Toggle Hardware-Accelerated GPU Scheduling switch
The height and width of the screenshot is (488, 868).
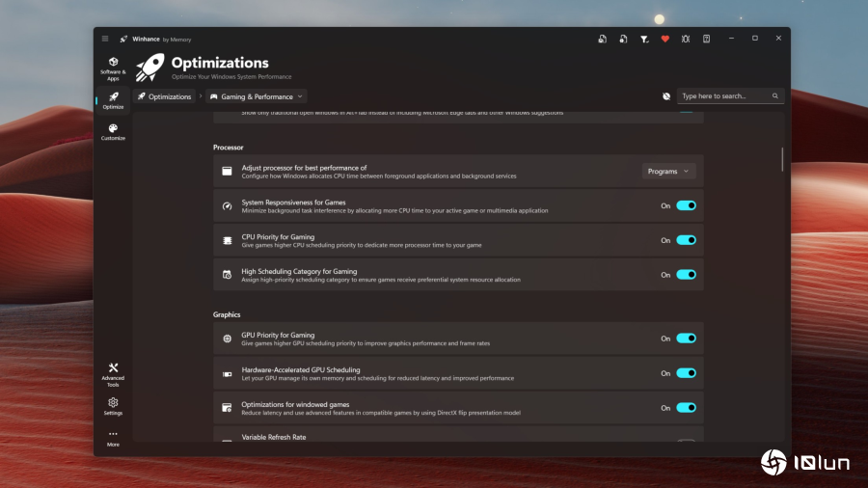click(686, 373)
